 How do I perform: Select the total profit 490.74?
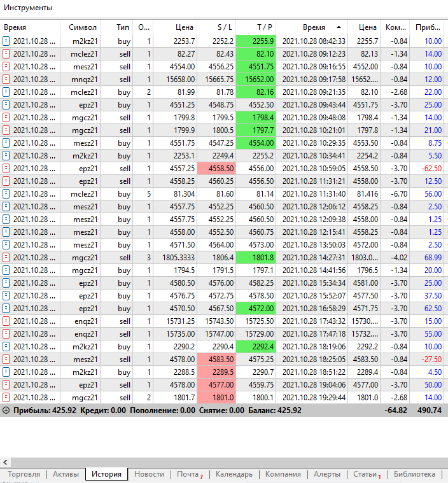[429, 410]
